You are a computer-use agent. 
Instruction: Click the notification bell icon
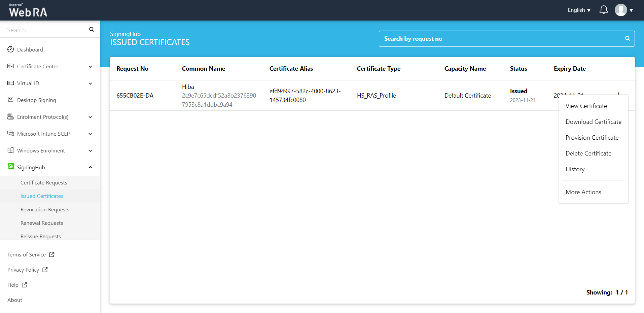coord(604,10)
